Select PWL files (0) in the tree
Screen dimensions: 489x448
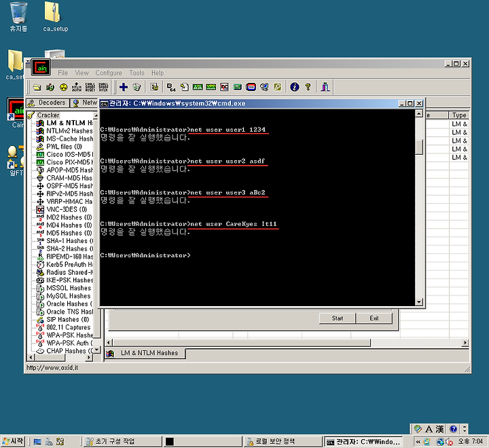coord(65,146)
